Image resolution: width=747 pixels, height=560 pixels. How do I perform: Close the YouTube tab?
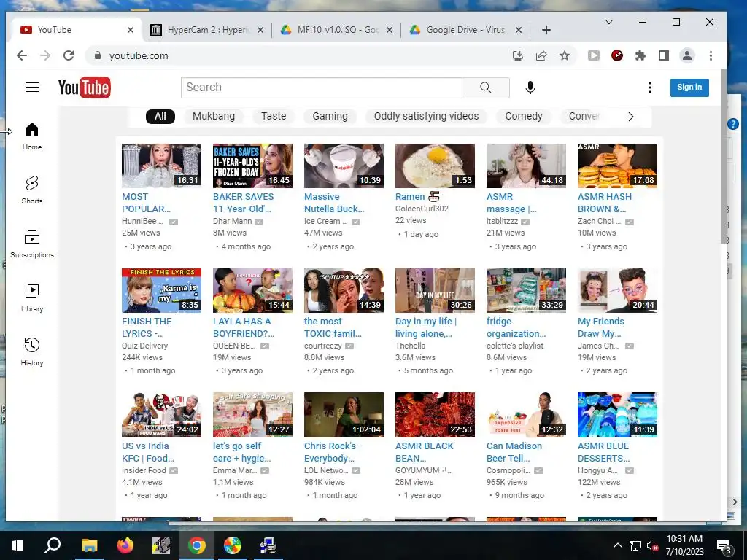pyautogui.click(x=131, y=30)
